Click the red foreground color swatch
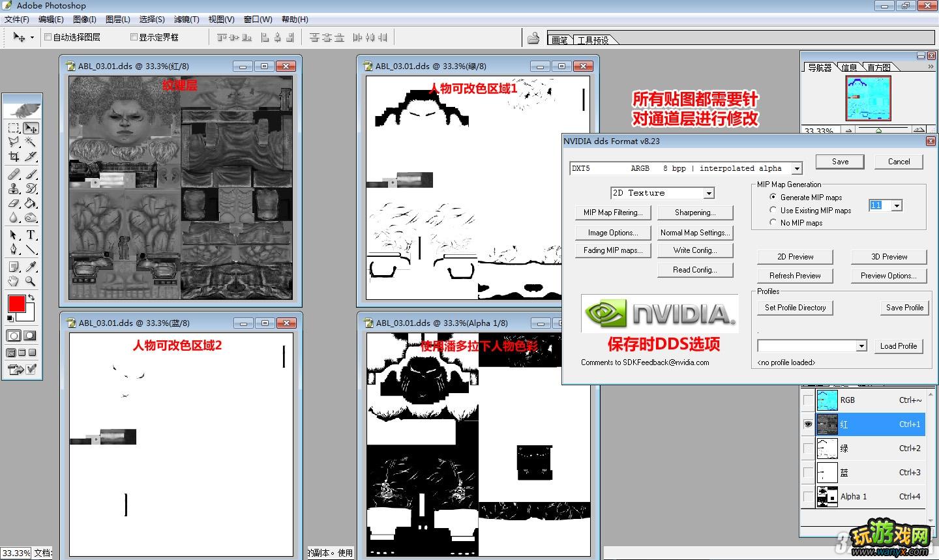Viewport: 939px width, 560px height. coord(16,304)
